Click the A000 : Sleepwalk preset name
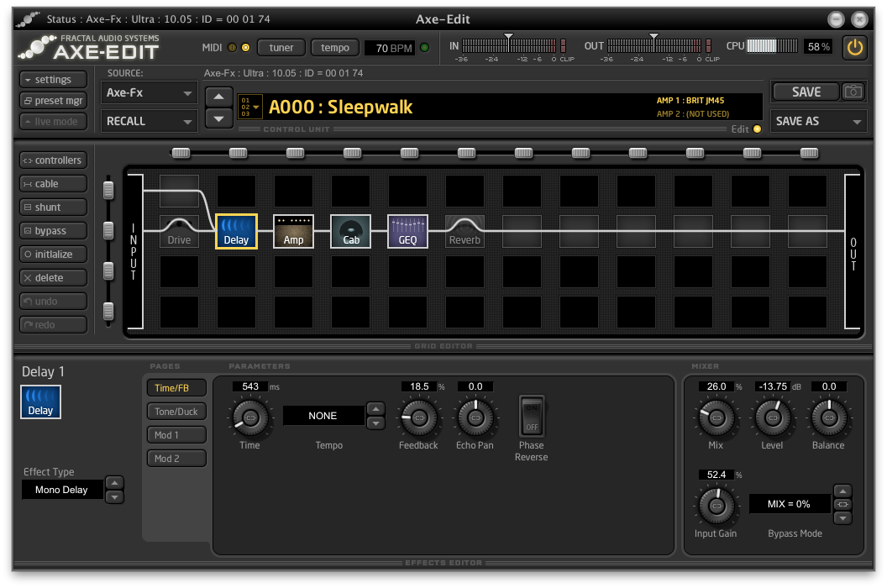This screenshot has height=588, width=887. [340, 107]
